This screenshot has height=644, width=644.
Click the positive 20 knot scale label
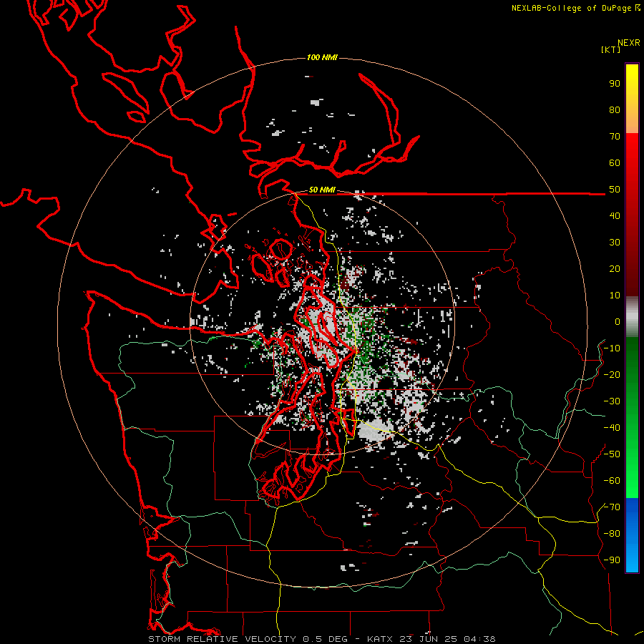click(x=615, y=268)
